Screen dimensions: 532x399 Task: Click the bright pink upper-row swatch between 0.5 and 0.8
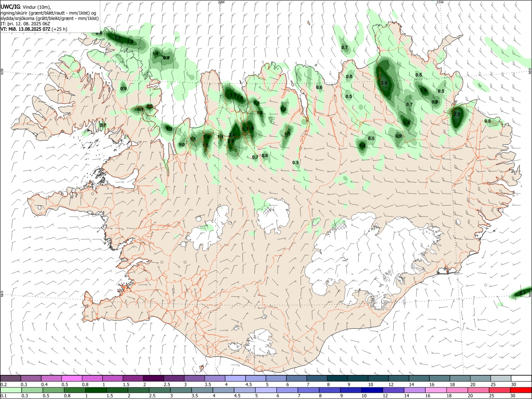[72, 379]
